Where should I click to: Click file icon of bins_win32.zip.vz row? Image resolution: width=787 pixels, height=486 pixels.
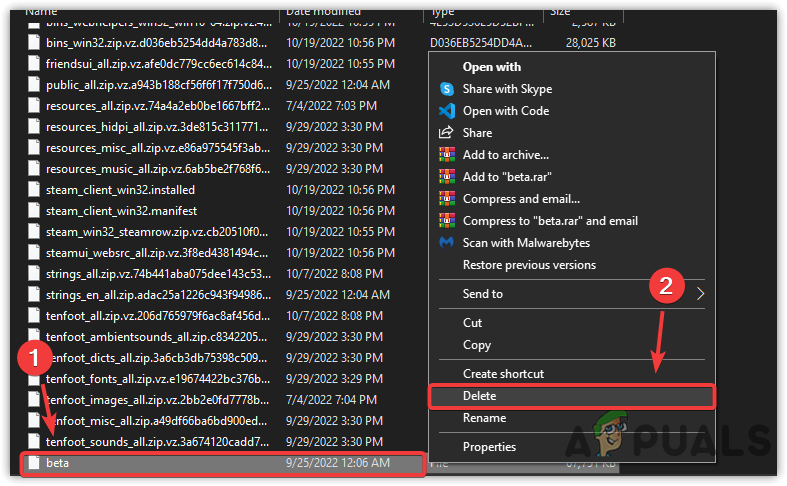[x=34, y=43]
